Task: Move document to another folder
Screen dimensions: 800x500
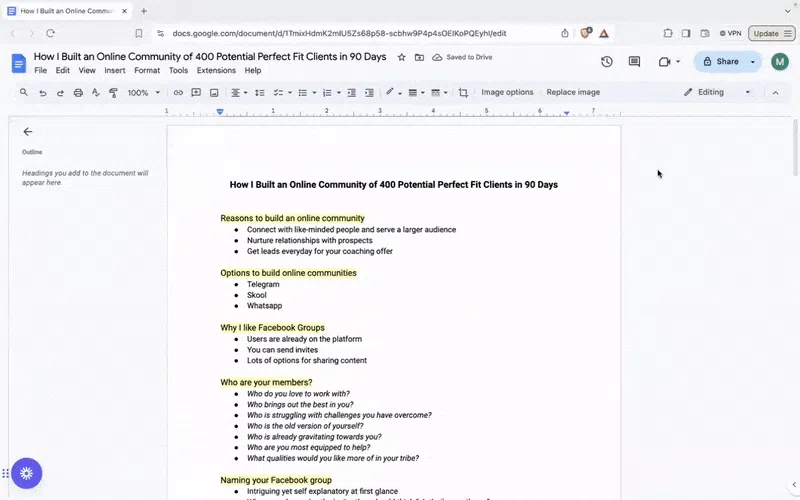Action: click(x=419, y=57)
